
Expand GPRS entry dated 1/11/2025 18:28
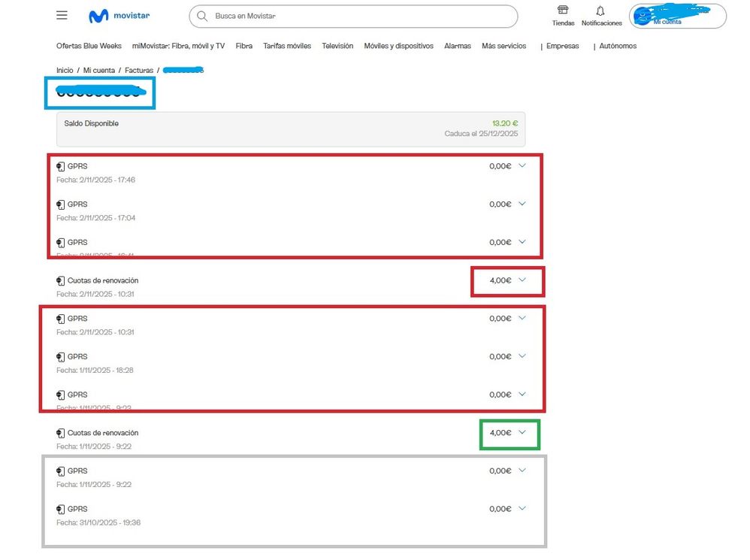point(522,356)
